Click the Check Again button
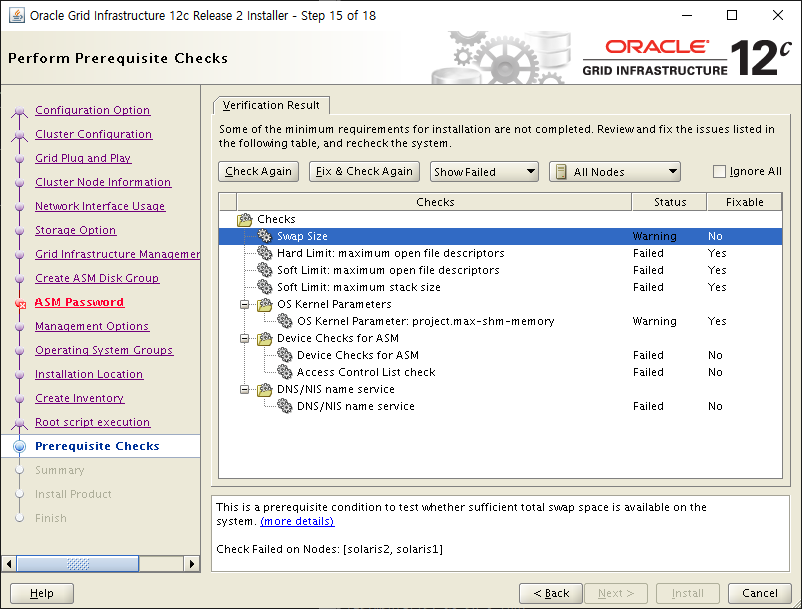This screenshot has width=802, height=609. [258, 171]
